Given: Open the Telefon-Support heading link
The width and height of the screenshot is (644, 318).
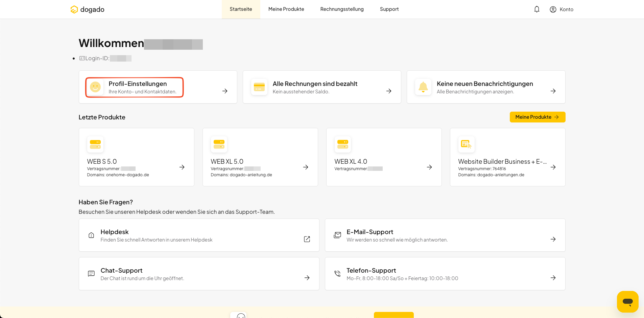Looking at the screenshot, I should (371, 270).
